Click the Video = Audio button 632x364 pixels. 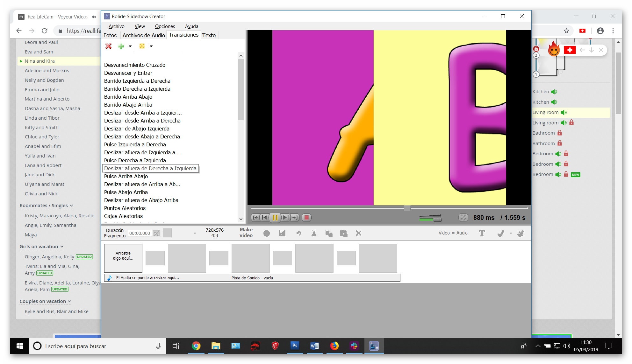click(453, 233)
